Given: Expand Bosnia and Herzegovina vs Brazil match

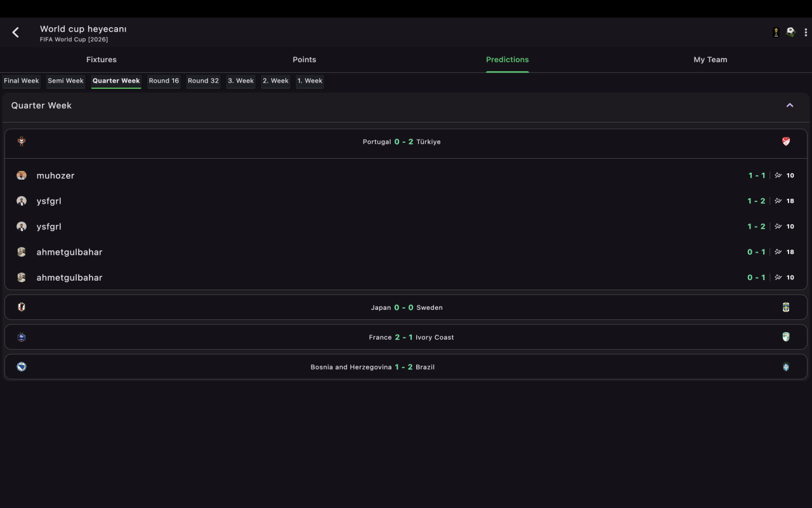Looking at the screenshot, I should tap(406, 367).
